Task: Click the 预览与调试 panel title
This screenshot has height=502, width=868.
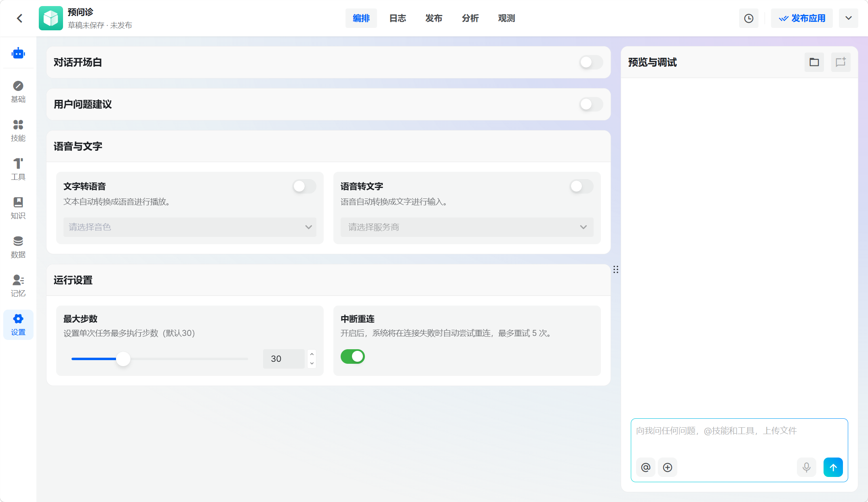Action: tap(653, 62)
